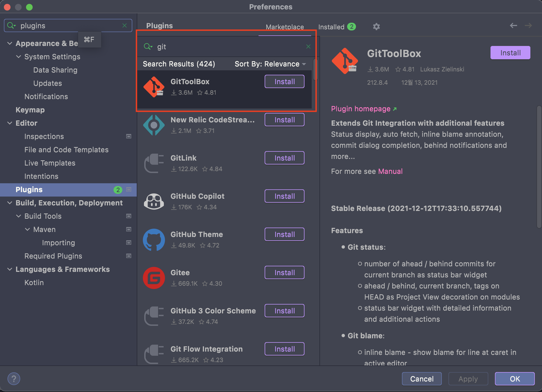Switch to the Marketplace tab
542x392 pixels.
pos(285,27)
